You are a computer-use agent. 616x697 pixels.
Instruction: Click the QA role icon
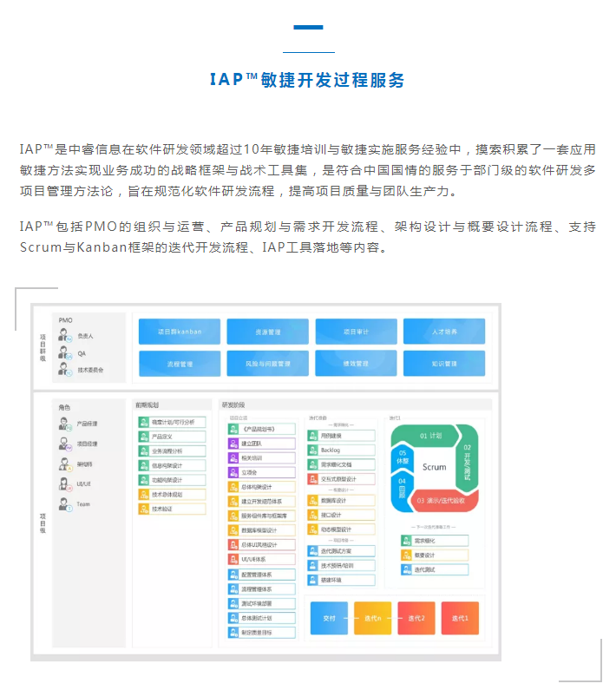[x=64, y=352]
